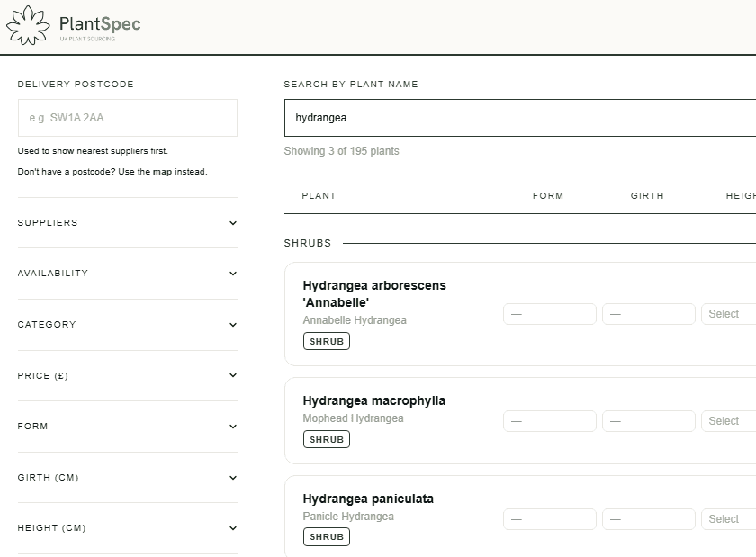Open Form dropdown for Hydrangea macrophylla
756x557 pixels.
click(550, 421)
